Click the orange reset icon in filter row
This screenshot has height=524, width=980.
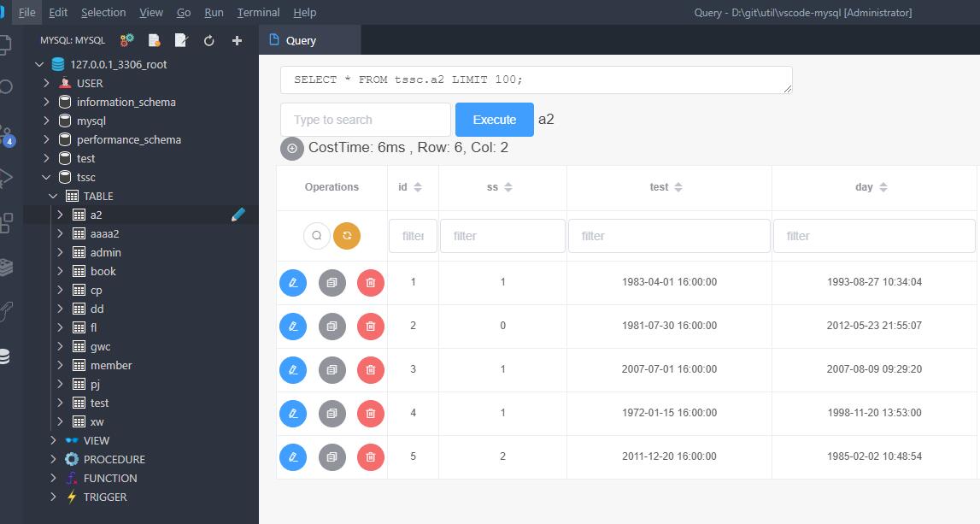click(x=347, y=236)
